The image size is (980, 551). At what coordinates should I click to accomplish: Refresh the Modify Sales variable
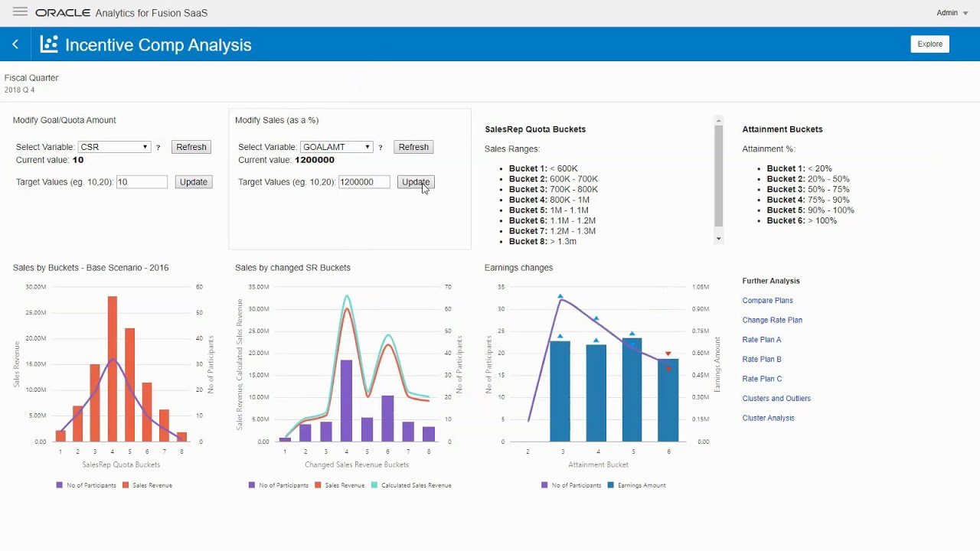[413, 147]
